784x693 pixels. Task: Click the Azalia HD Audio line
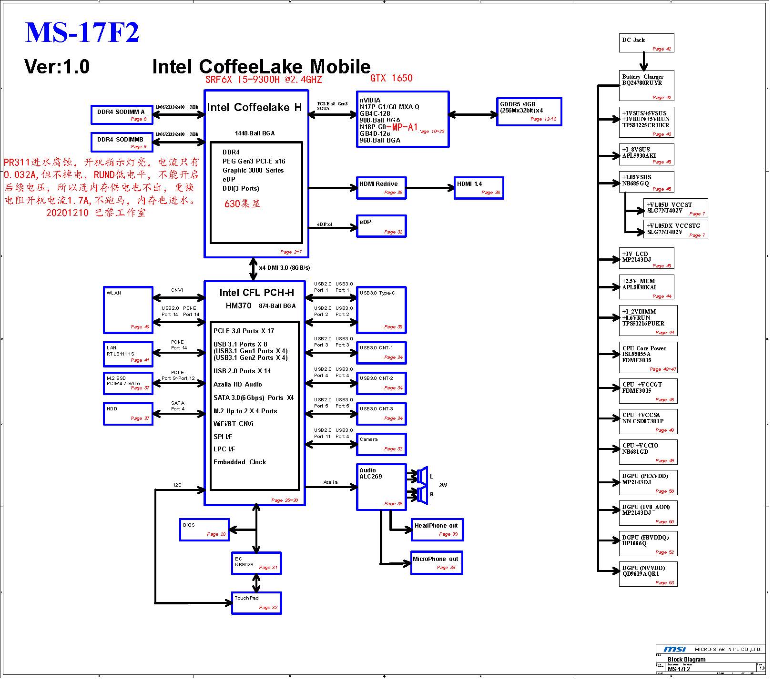click(x=237, y=384)
